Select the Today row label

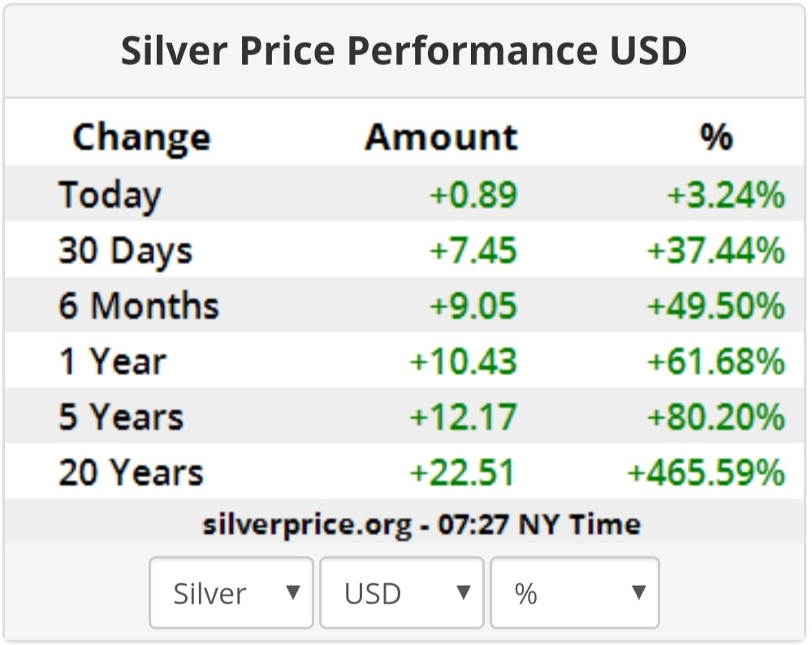click(110, 196)
